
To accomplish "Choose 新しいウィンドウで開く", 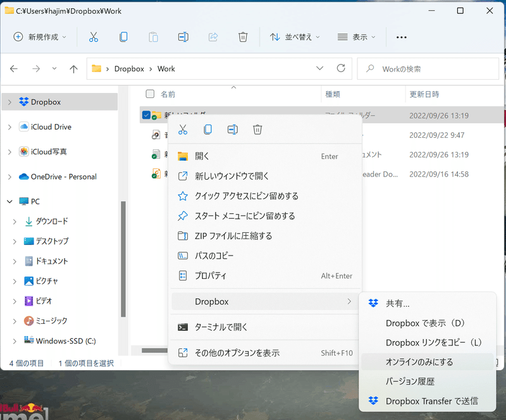I will tap(264, 176).
